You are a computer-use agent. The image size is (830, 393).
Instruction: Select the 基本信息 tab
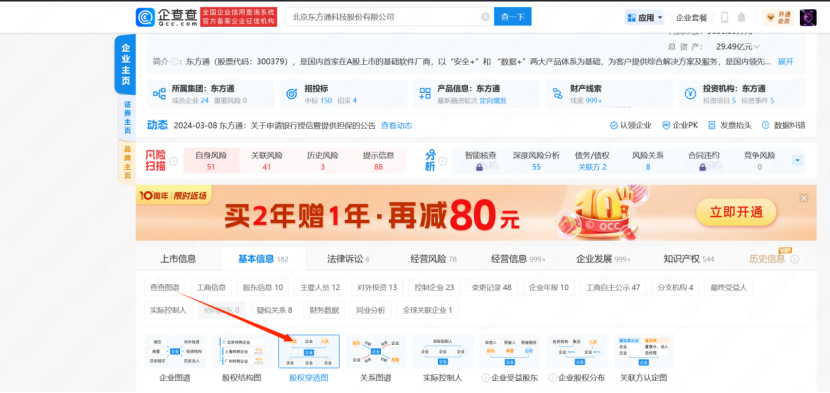pyautogui.click(x=263, y=259)
